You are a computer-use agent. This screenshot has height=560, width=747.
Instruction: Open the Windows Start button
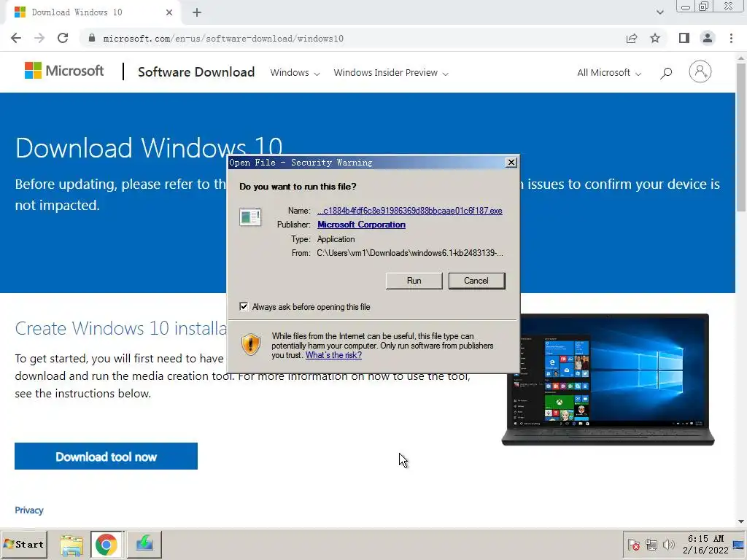(x=24, y=544)
